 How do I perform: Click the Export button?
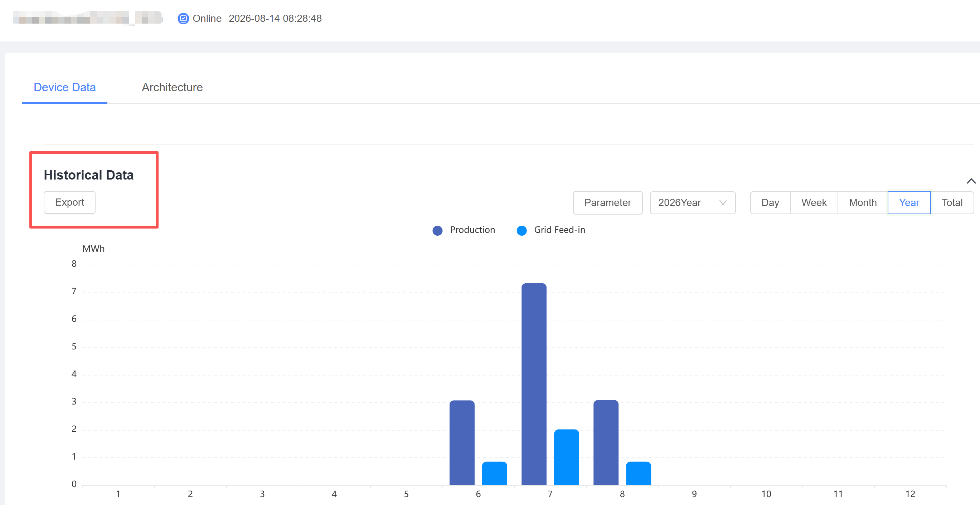pos(70,202)
